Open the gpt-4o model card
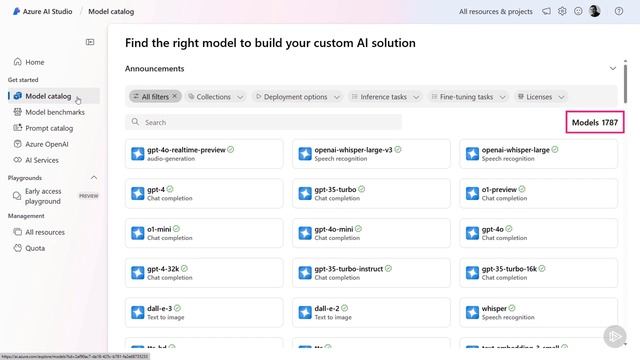This screenshot has height=360, width=640. click(538, 233)
